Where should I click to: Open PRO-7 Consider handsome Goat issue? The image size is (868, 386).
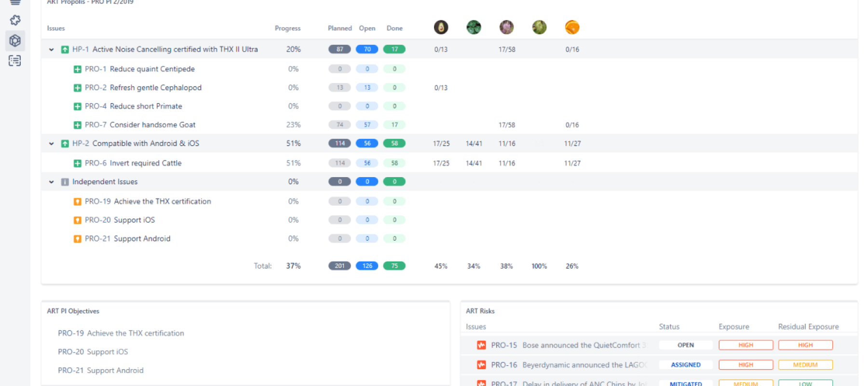[140, 125]
